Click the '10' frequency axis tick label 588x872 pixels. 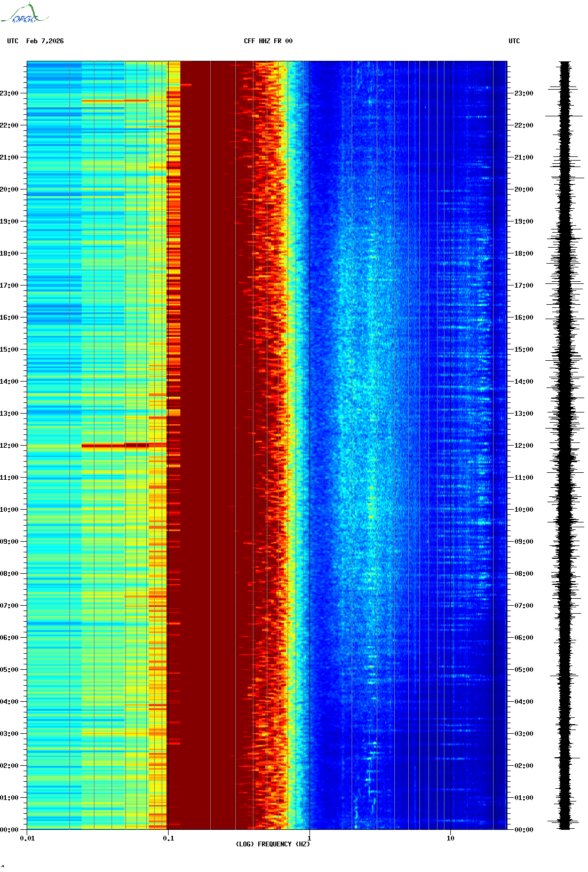450,838
